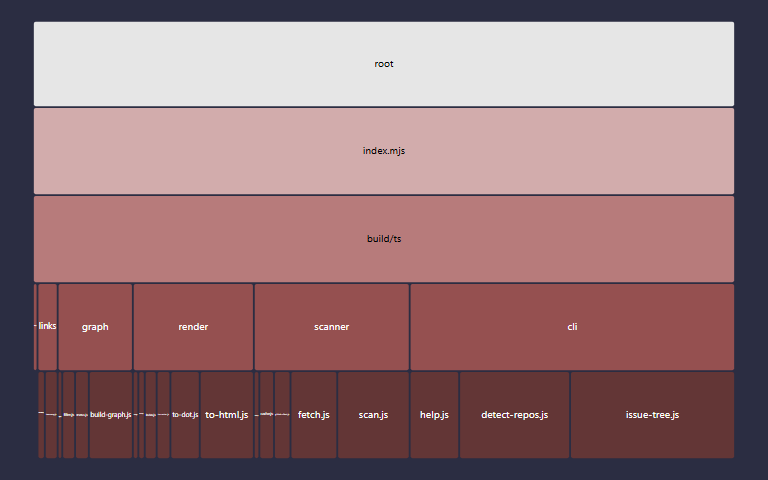Image resolution: width=768 pixels, height=480 pixels.
Task: Click the to-dot.js file block
Action: point(185,415)
